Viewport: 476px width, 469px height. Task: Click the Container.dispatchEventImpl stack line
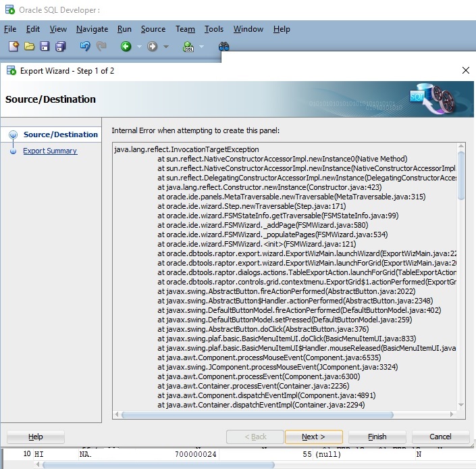point(261,405)
